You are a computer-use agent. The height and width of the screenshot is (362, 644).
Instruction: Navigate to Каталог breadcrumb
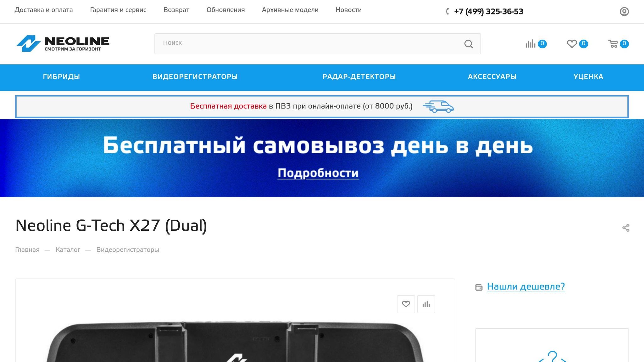(68, 250)
